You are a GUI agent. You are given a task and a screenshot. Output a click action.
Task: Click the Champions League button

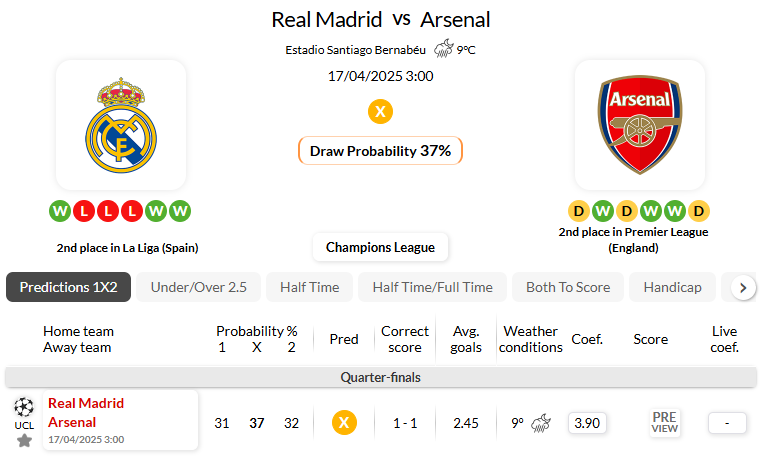tap(380, 247)
